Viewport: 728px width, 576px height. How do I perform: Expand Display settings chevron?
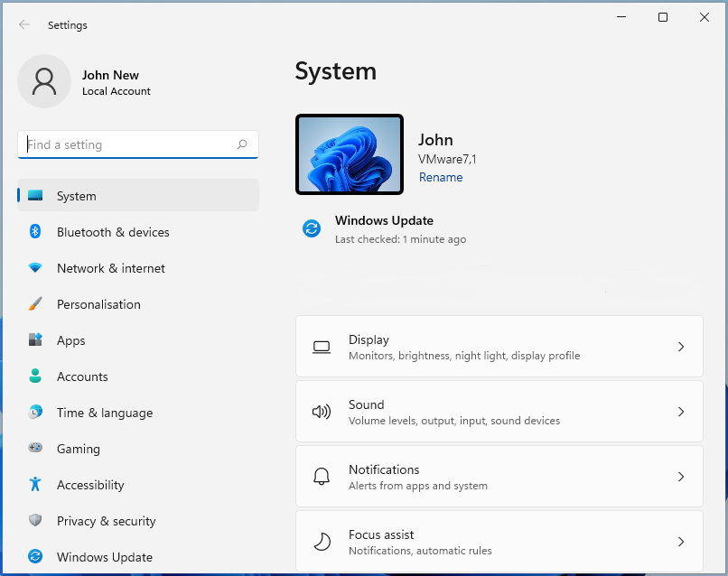pos(681,347)
